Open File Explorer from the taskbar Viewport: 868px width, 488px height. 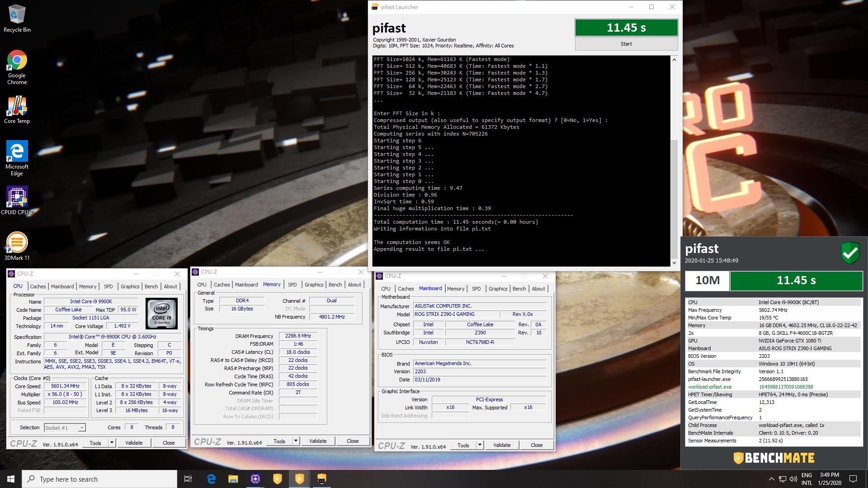point(233,479)
